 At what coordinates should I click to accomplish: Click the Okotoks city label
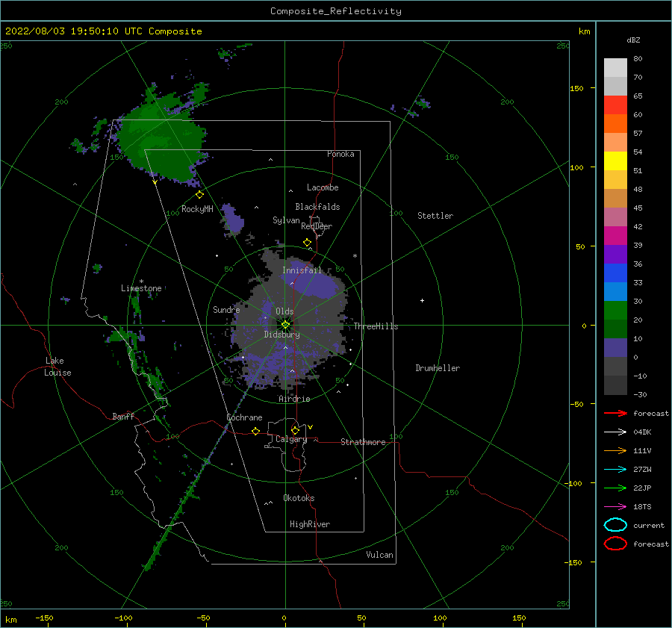pos(299,498)
